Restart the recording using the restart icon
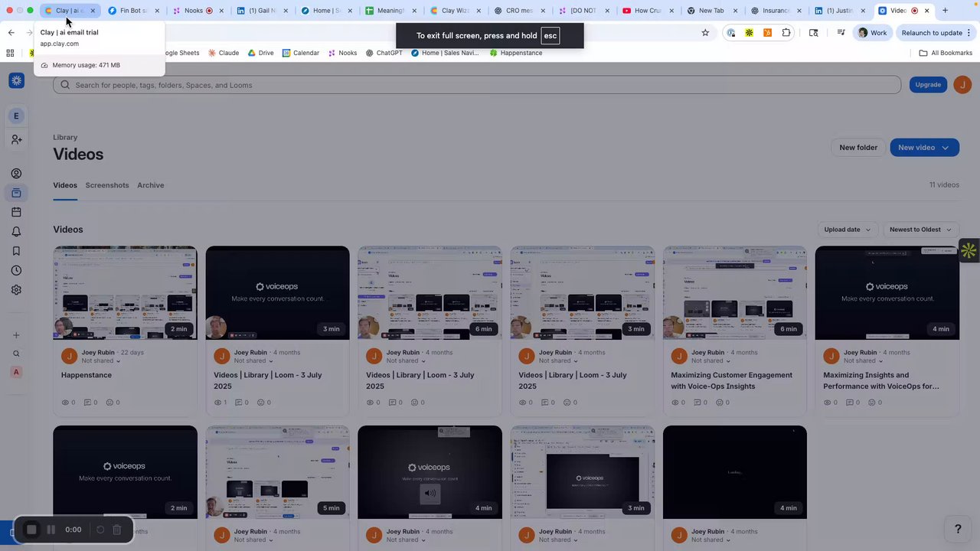The image size is (980, 551). [x=100, y=530]
